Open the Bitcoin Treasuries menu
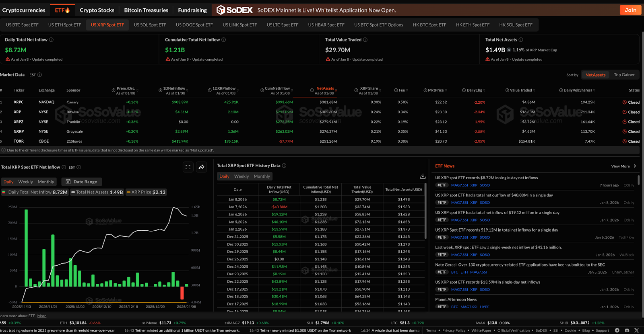644x334 pixels. tap(146, 10)
